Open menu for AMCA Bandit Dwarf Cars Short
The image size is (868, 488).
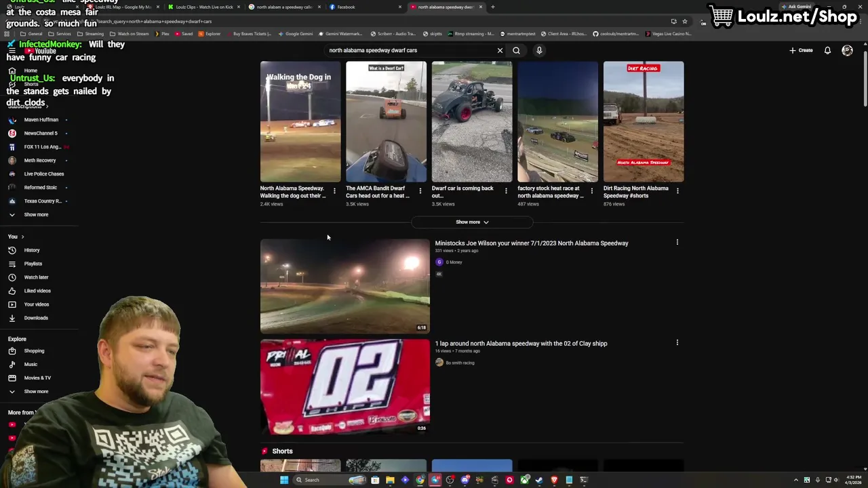420,191
